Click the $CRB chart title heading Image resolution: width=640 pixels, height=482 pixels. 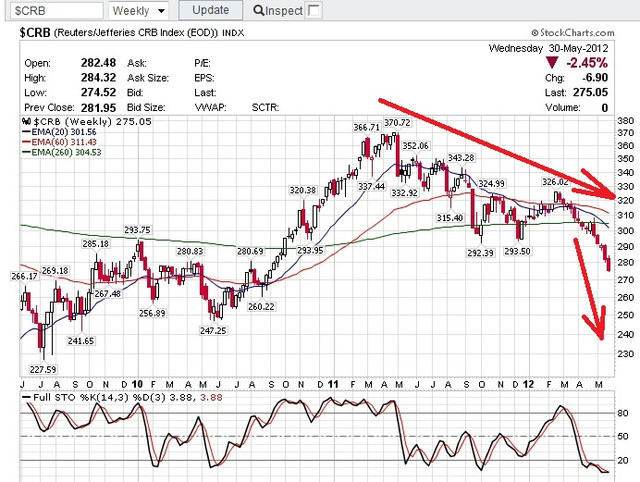coord(131,33)
